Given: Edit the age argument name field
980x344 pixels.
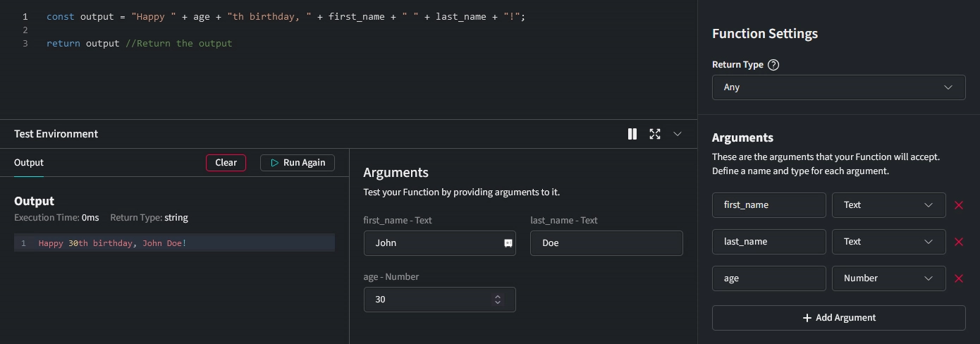Looking at the screenshot, I should [769, 278].
